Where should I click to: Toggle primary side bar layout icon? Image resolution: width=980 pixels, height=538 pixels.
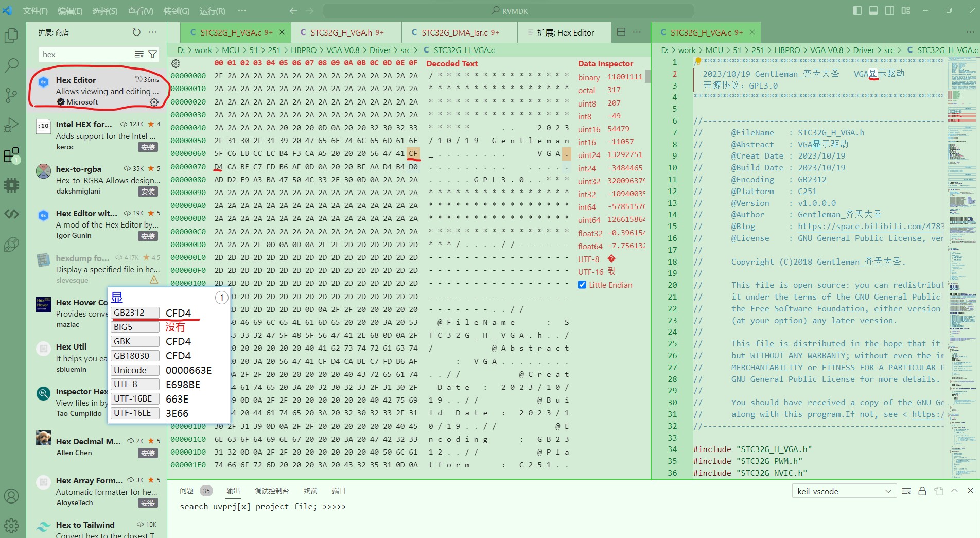[857, 11]
